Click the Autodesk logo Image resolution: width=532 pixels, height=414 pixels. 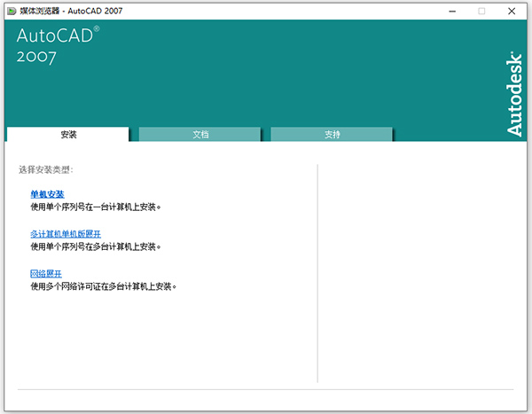pos(514,94)
